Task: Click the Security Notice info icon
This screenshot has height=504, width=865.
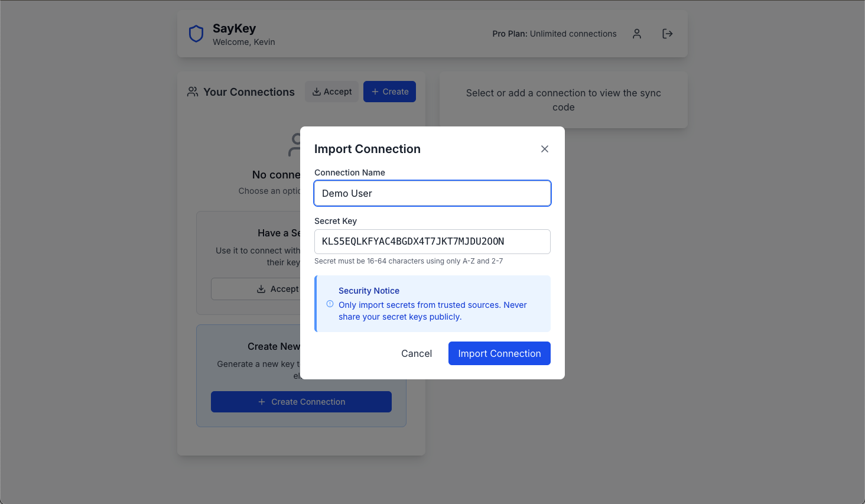Action: (x=330, y=304)
